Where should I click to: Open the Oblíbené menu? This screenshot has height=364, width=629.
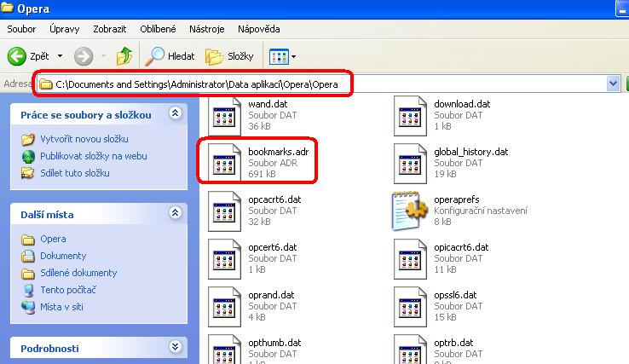(x=158, y=29)
